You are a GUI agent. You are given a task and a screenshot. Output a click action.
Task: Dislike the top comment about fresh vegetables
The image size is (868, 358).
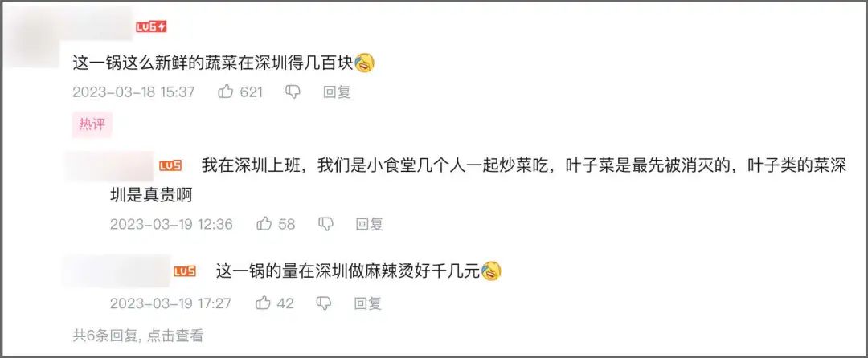pyautogui.click(x=293, y=92)
